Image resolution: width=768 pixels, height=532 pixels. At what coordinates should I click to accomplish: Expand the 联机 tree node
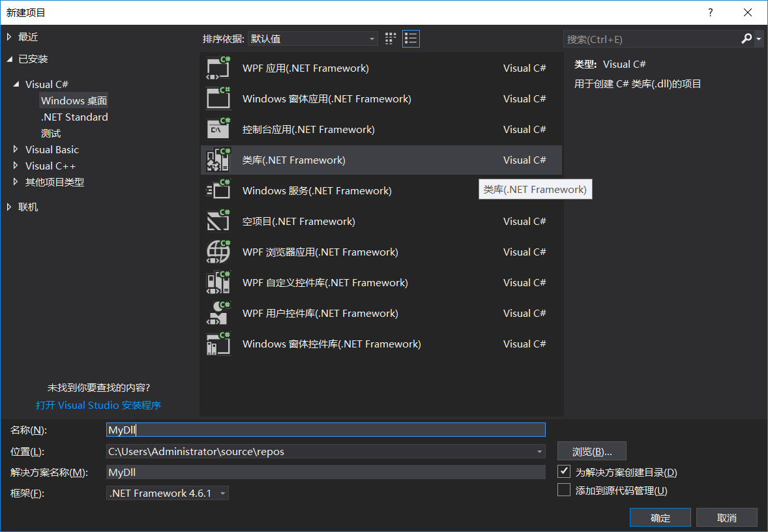click(x=9, y=207)
